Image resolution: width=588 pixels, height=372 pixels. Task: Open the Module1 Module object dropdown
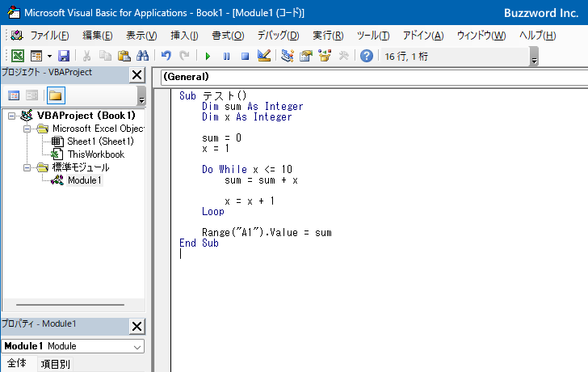137,346
